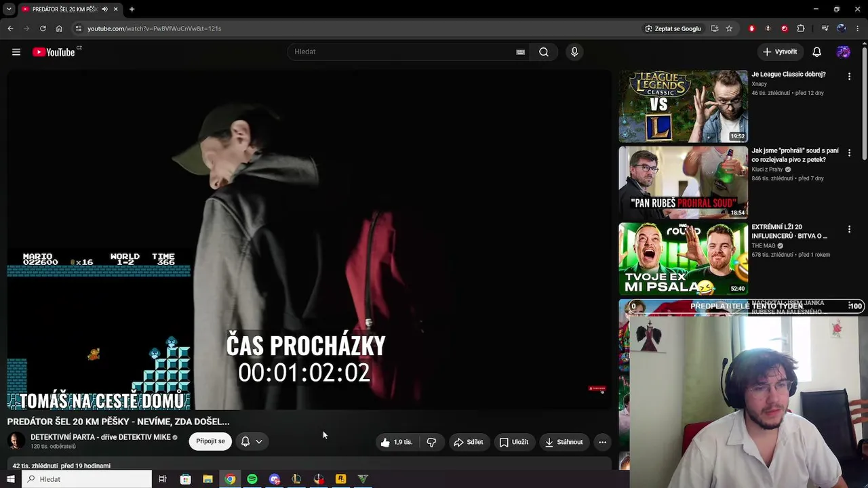868x488 pixels.
Task: Open the browser extensions puzzle menu
Action: point(801,28)
